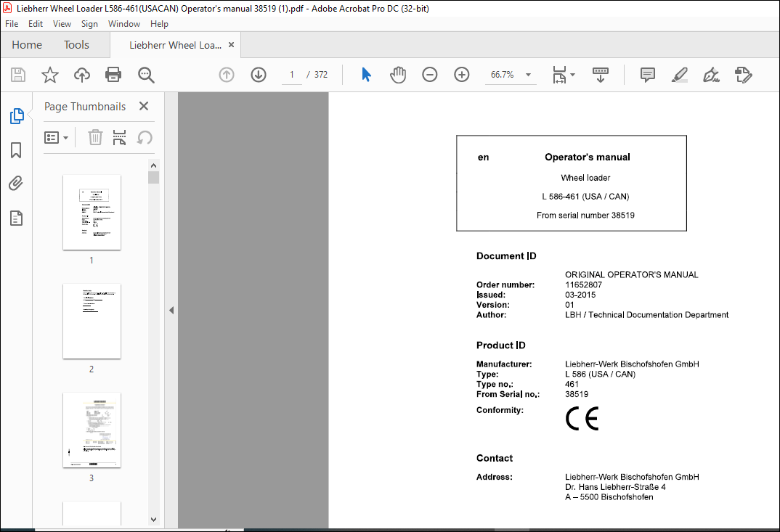This screenshot has height=532, width=780.
Task: Open the Window menu
Action: tap(124, 24)
